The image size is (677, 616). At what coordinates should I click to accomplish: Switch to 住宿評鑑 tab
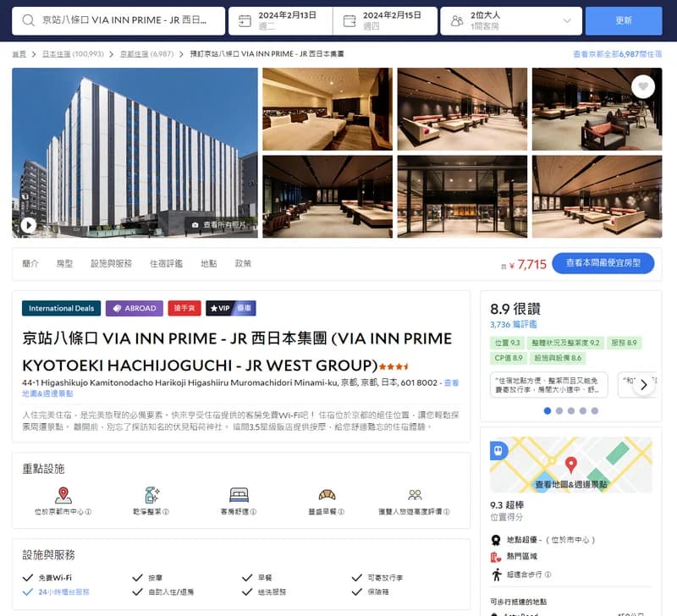[x=166, y=263]
